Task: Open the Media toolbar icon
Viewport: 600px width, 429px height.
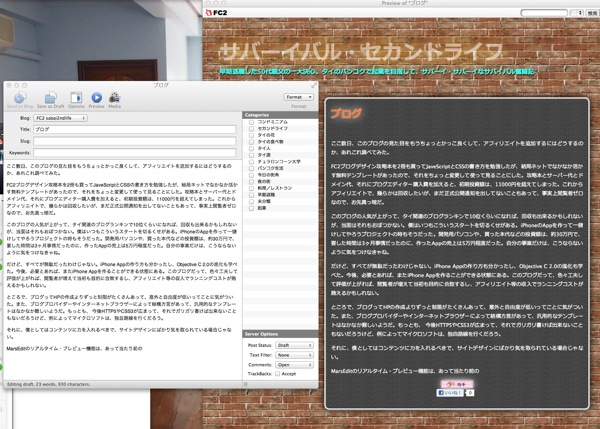Action: pyautogui.click(x=114, y=98)
